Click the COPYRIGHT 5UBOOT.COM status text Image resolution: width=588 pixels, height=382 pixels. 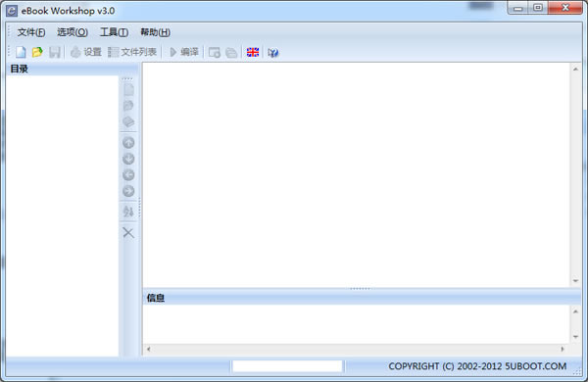click(x=477, y=366)
